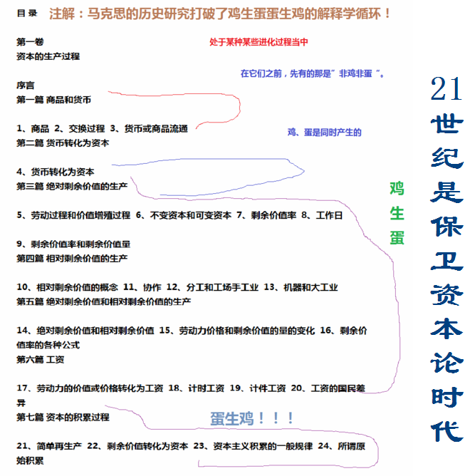Go to 第二篇 货币转化为资本

63,143
